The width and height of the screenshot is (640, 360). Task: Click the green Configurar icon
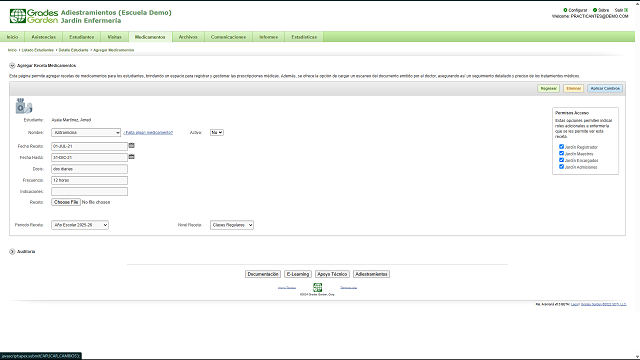click(x=565, y=10)
